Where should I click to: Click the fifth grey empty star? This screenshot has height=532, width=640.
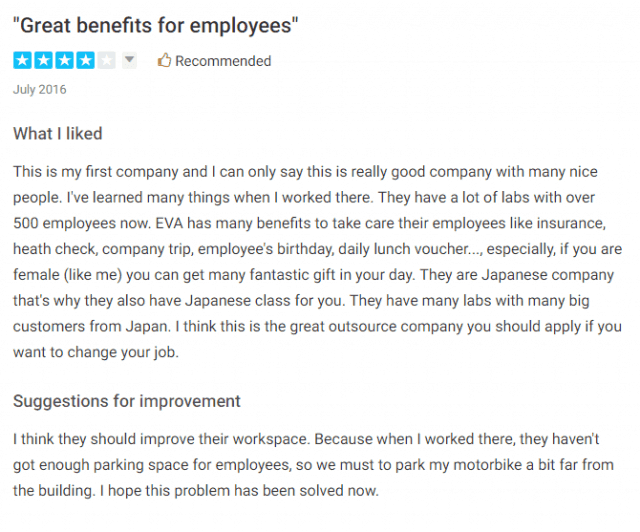click(107, 60)
